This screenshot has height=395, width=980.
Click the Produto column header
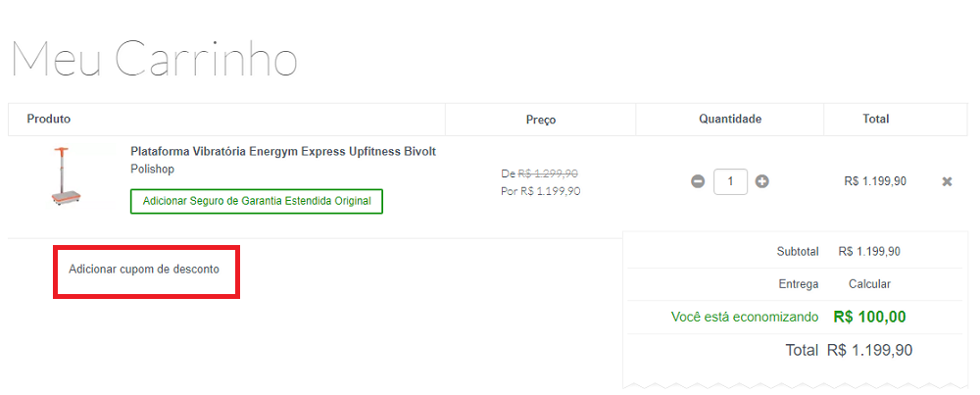[49, 119]
